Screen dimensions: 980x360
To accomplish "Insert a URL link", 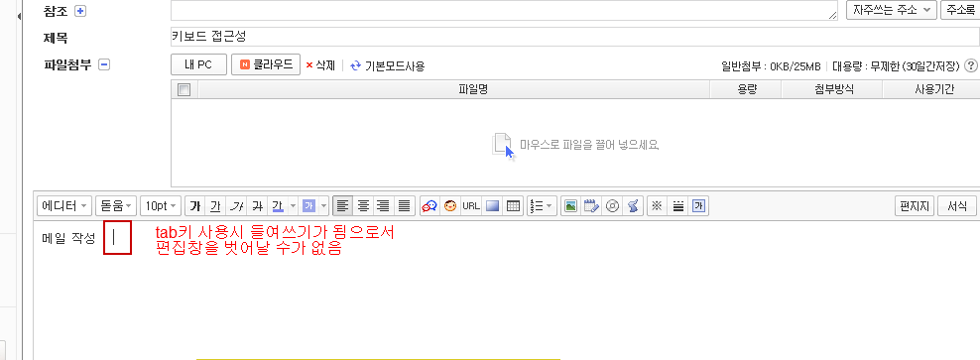I will coord(471,205).
